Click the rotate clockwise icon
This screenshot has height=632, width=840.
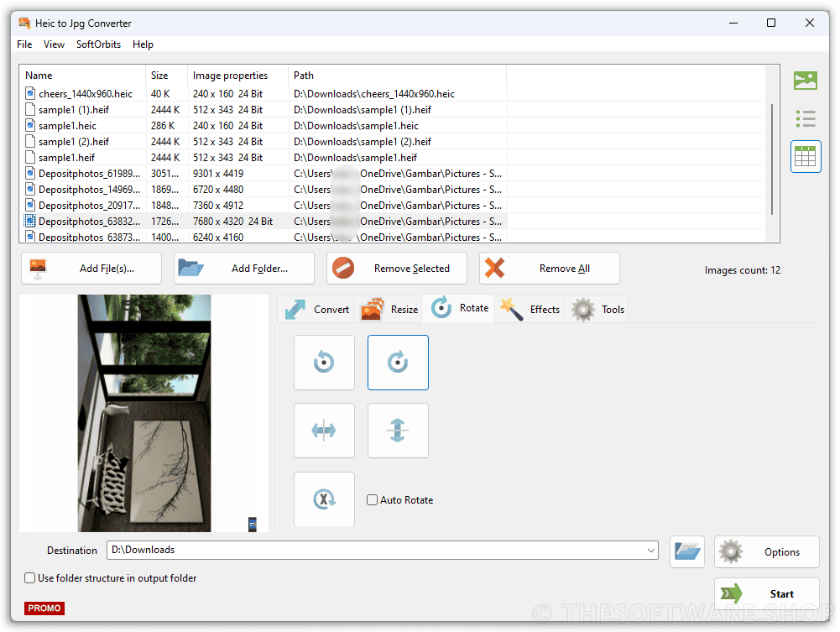click(398, 363)
